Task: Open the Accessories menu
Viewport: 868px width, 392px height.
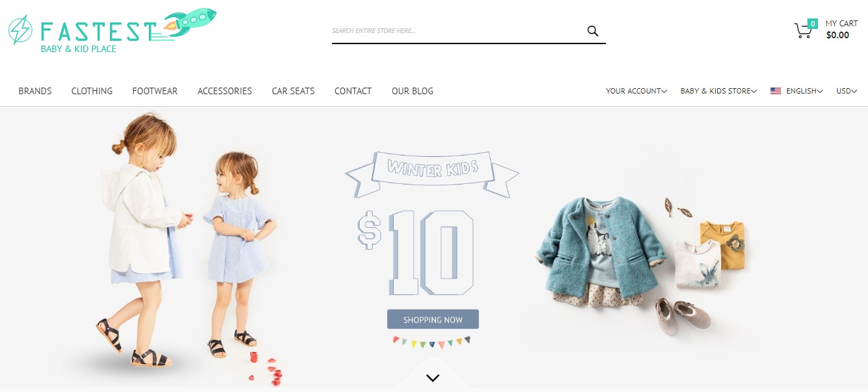Action: coord(225,91)
